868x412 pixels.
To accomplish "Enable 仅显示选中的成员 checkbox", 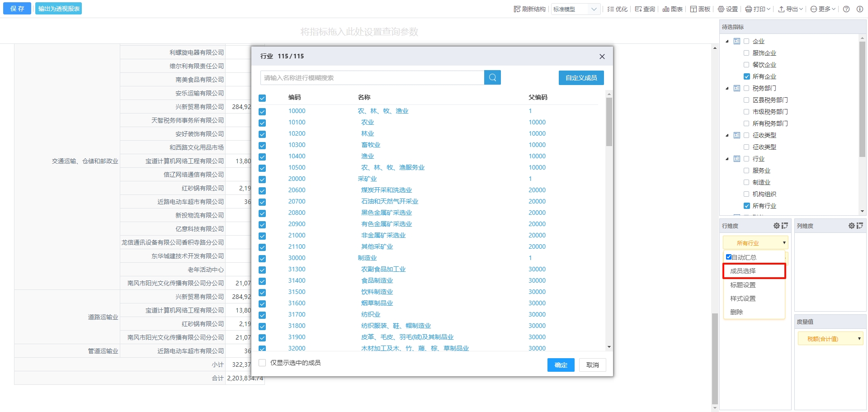I will click(x=262, y=363).
